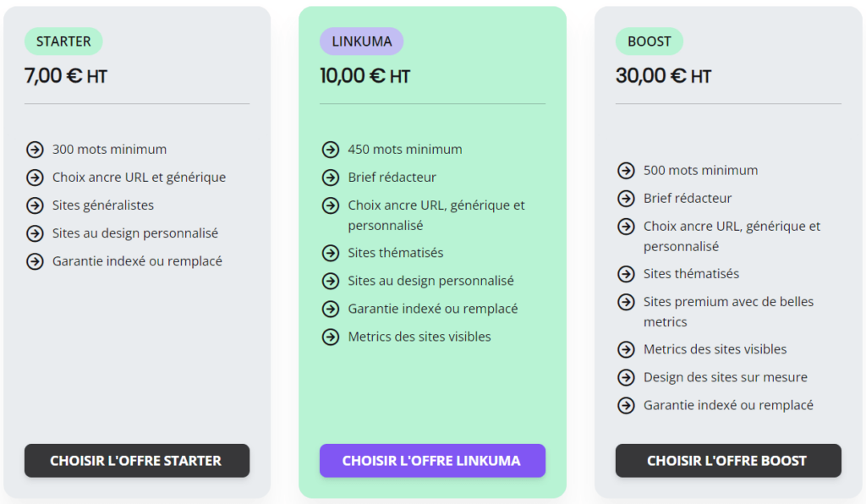The width and height of the screenshot is (866, 504).
Task: Click arrow icon beside Linkuma "Metrics des sites visibles"
Action: pos(331,337)
